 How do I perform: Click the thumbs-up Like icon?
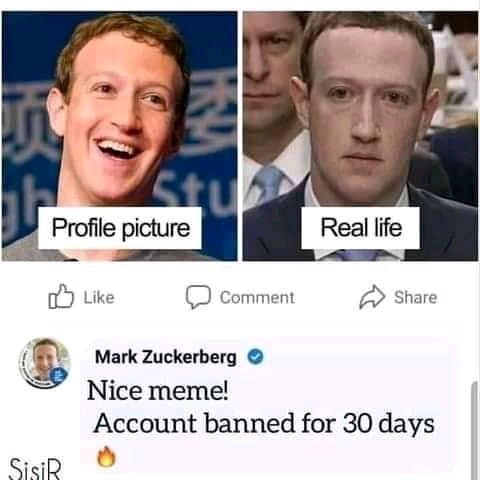(x=61, y=296)
